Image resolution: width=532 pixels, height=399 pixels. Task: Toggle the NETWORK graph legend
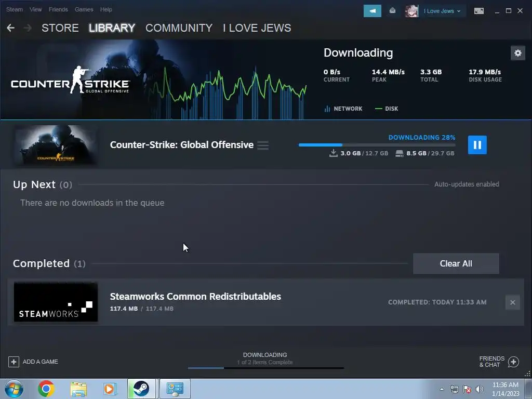coord(343,109)
